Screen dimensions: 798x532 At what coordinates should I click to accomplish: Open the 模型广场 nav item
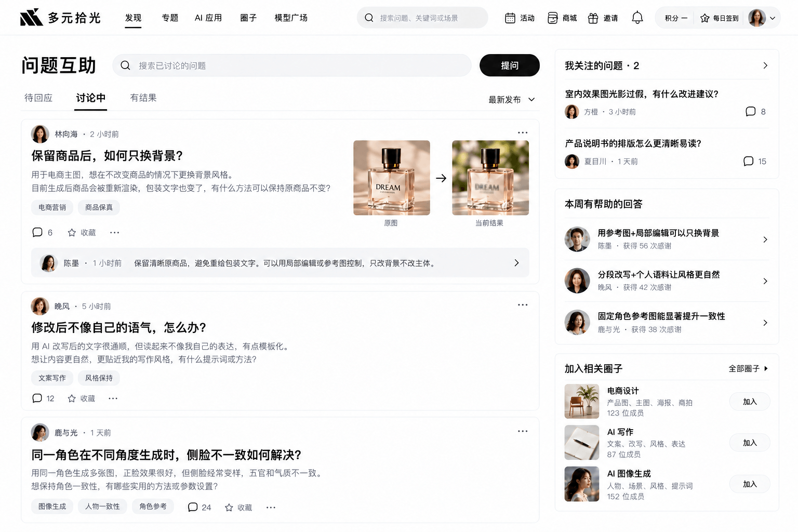(x=291, y=18)
